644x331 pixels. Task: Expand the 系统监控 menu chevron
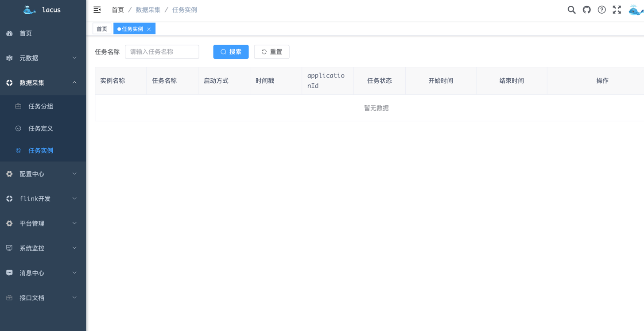pyautogui.click(x=74, y=248)
